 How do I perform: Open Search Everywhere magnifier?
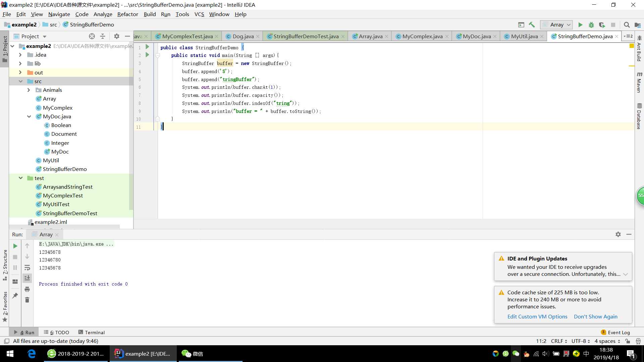627,25
